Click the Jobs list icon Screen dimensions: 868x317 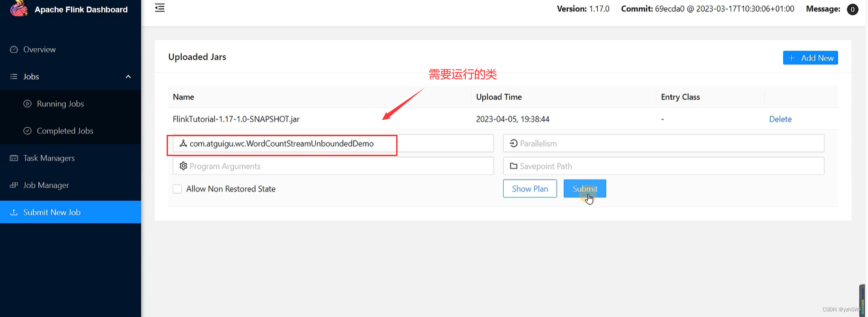point(14,76)
